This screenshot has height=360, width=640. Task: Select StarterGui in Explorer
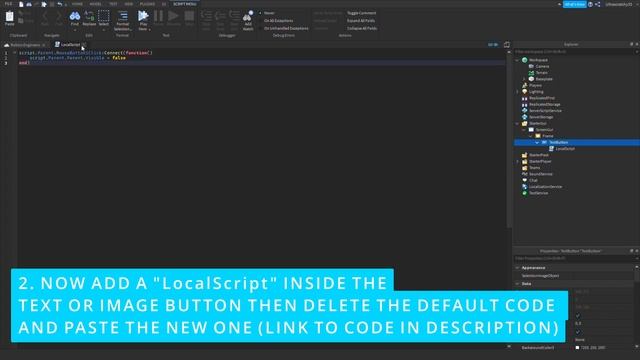[538, 123]
